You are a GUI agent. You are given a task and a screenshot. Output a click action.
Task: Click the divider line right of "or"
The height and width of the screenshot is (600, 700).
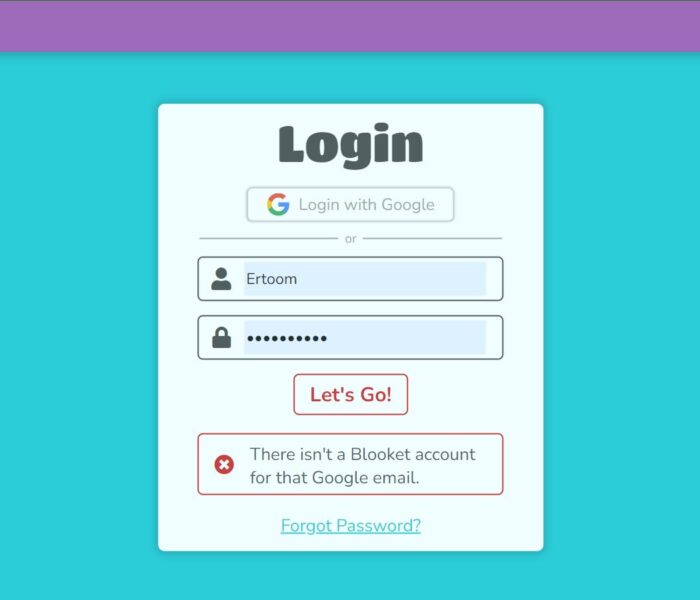click(432, 238)
